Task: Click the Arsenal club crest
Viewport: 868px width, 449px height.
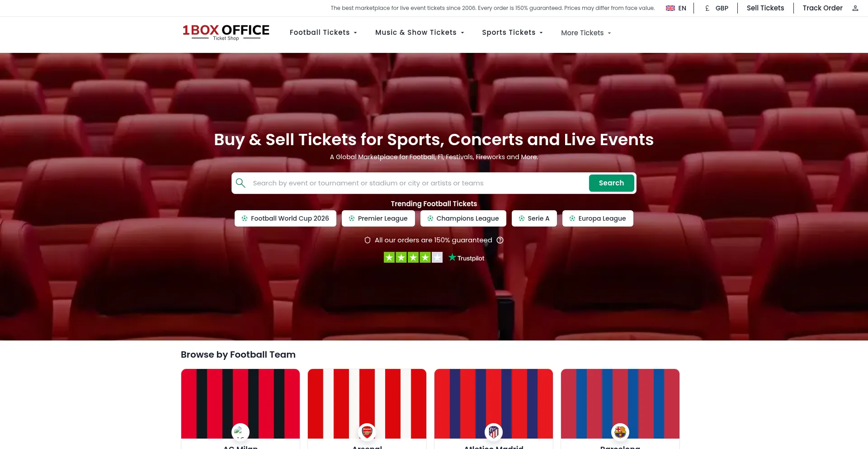Action: [367, 432]
